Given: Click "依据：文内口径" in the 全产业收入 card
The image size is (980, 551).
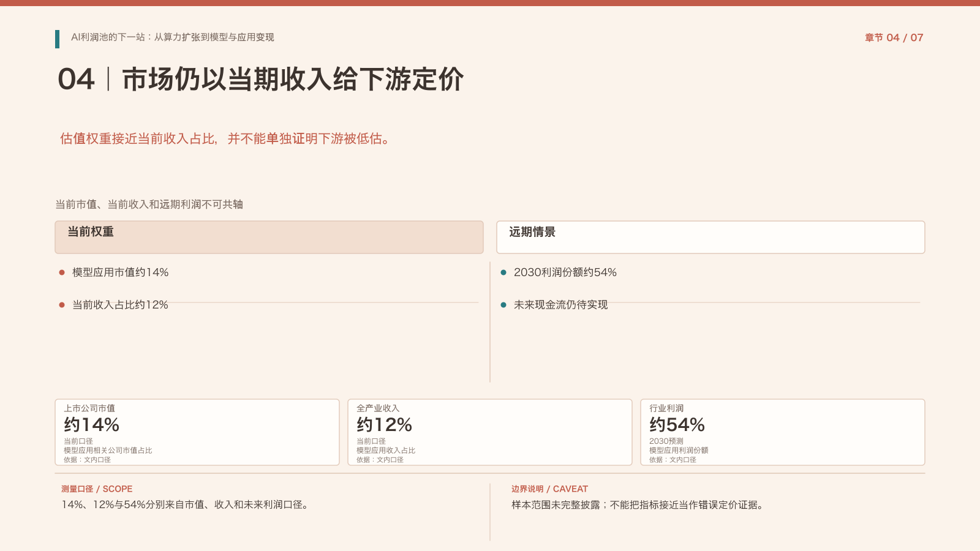Looking at the screenshot, I should [x=380, y=460].
